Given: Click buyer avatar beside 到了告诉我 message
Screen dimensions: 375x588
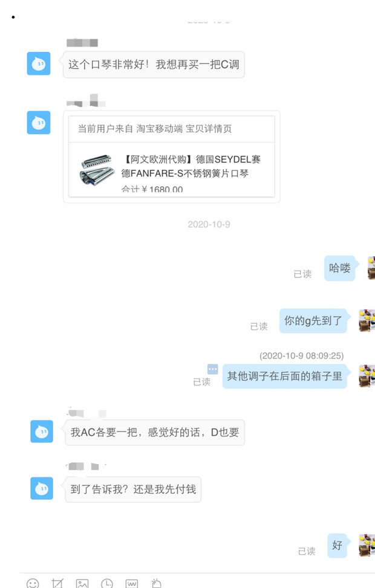Looking at the screenshot, I should pos(42,488).
